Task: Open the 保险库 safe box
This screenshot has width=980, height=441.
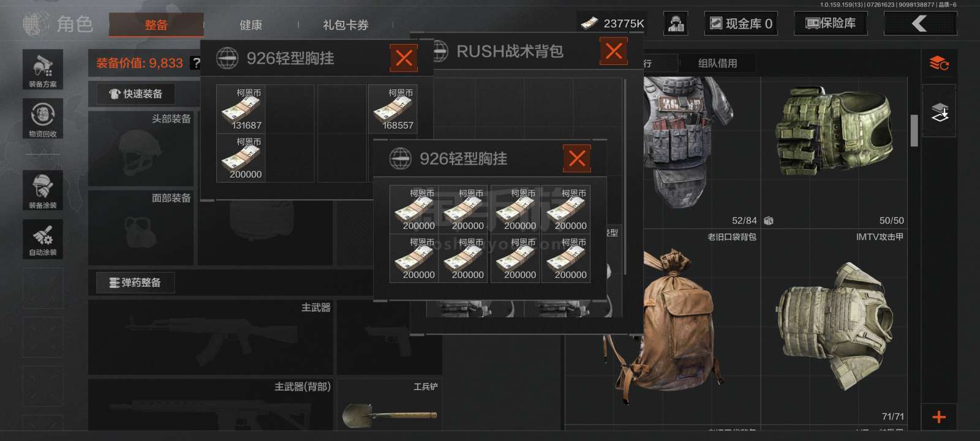Action: click(831, 24)
